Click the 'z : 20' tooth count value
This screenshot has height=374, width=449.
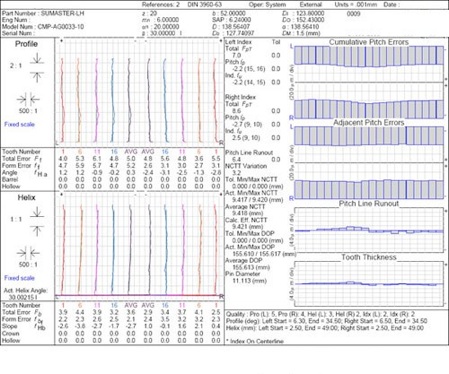149,13
